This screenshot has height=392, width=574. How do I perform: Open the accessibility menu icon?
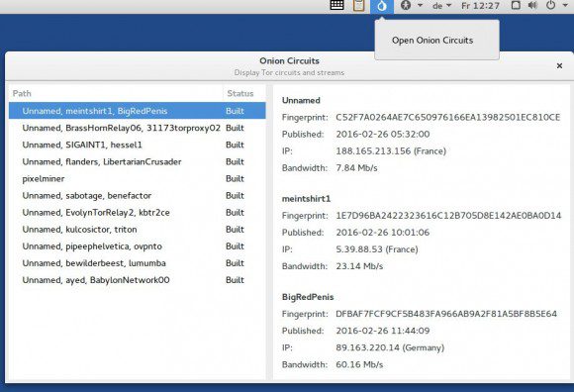(405, 6)
